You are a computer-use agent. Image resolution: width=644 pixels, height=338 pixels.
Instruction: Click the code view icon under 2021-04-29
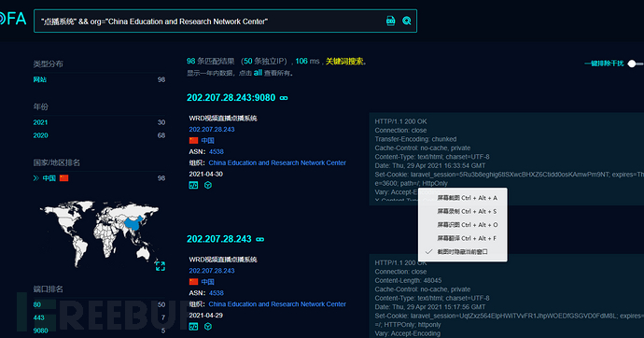coord(193,327)
